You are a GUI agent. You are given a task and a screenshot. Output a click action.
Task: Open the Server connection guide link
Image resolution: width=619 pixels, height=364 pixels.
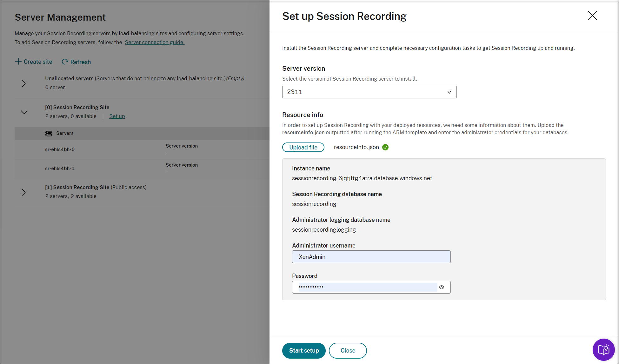(155, 42)
